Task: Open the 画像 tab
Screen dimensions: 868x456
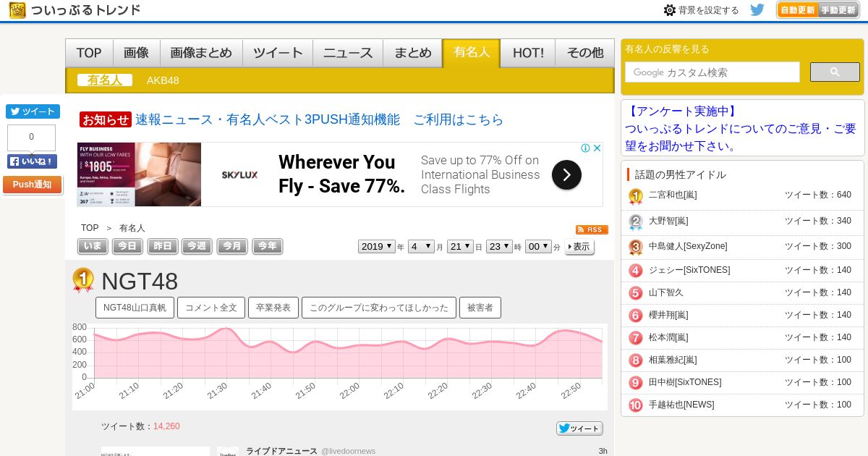Action: tap(136, 53)
